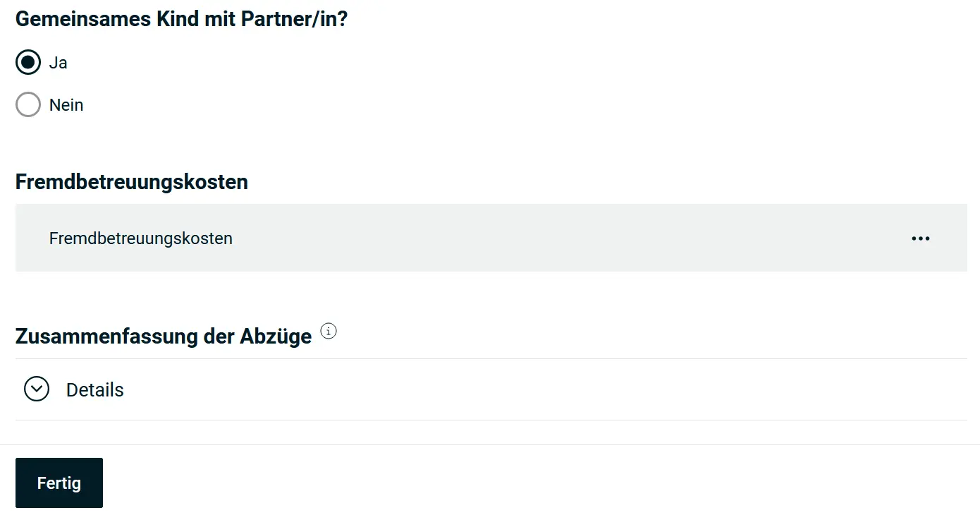Click the downward chevron left of Details
This screenshot has width=980, height=515.
click(37, 389)
